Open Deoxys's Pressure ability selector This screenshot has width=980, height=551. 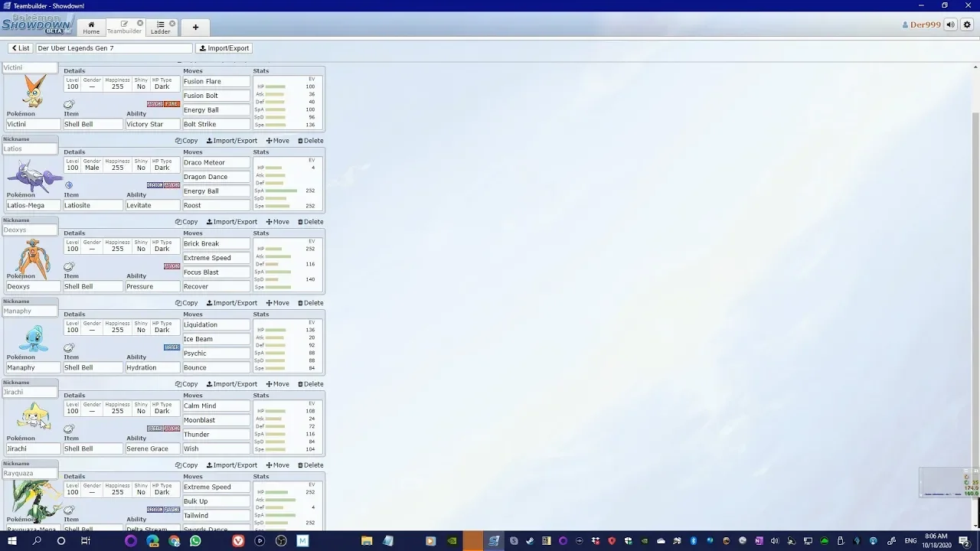pos(152,286)
